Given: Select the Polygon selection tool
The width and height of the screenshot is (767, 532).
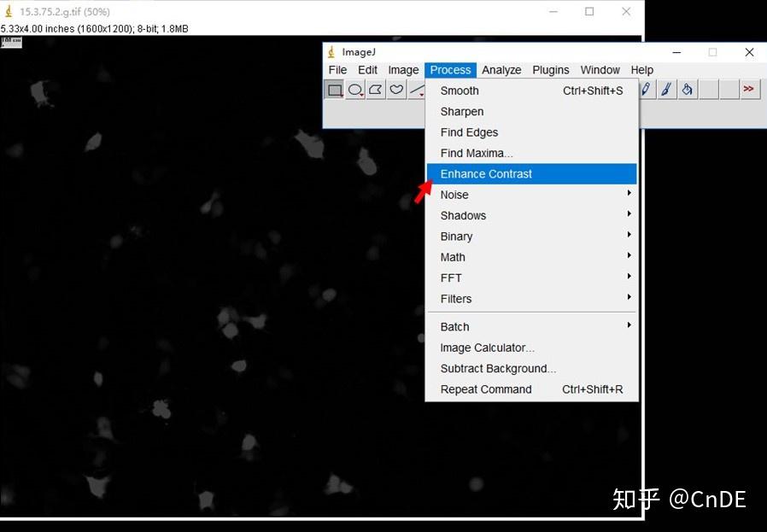Looking at the screenshot, I should point(375,89).
